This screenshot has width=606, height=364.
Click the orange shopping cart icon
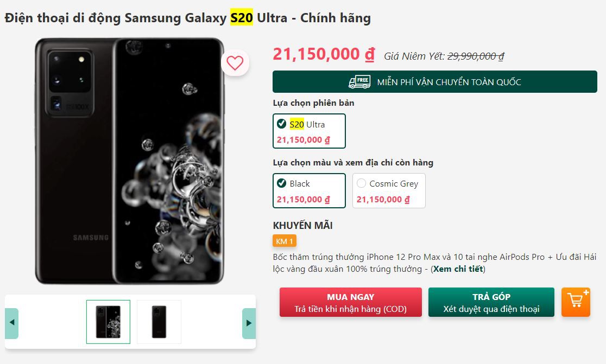tap(576, 302)
